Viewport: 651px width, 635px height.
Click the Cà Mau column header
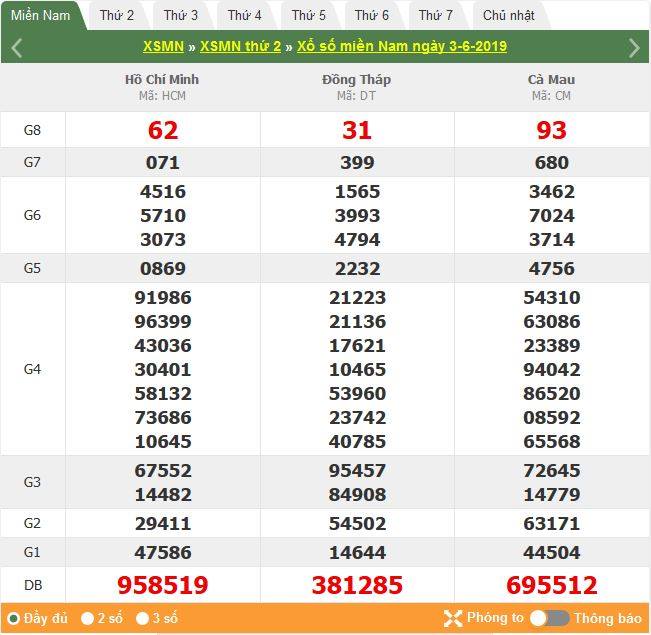[x=551, y=79]
